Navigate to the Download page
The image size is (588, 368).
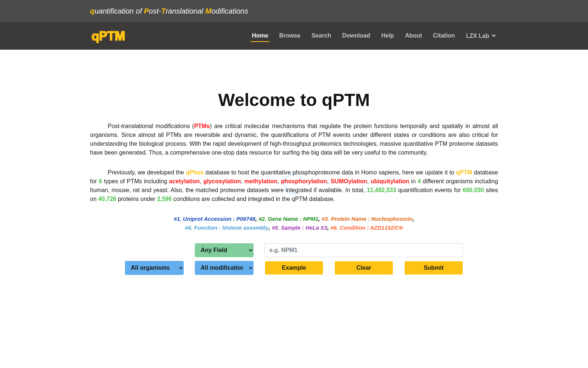point(356,36)
